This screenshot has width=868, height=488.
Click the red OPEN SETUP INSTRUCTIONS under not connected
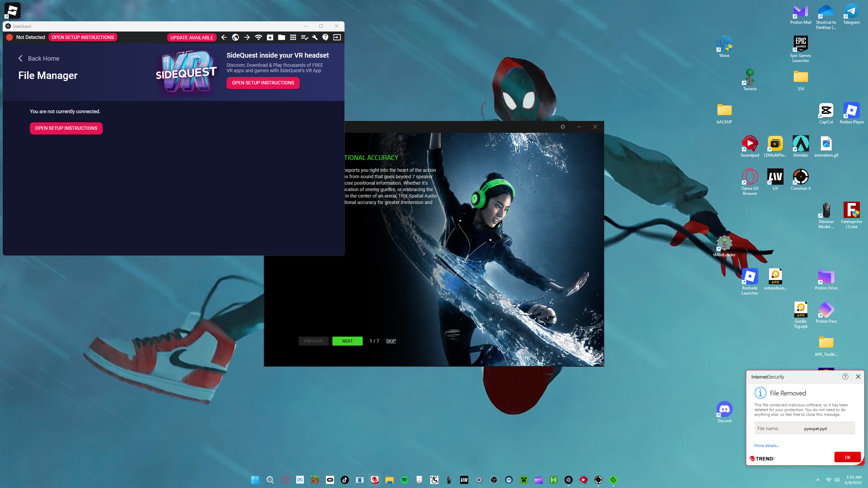pyautogui.click(x=66, y=128)
